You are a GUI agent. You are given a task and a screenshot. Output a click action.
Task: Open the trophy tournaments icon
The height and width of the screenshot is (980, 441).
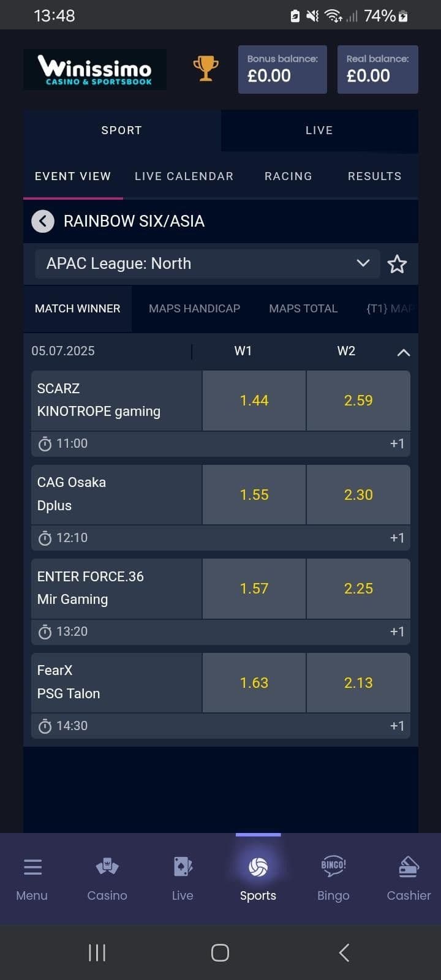tap(206, 69)
